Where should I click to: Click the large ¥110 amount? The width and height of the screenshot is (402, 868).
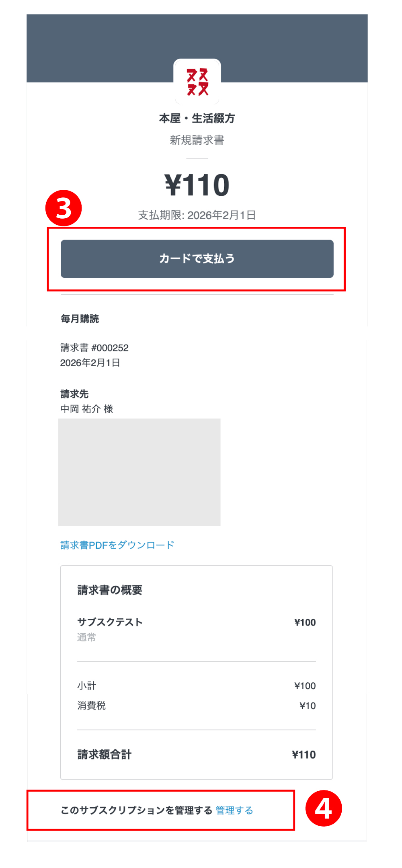197,185
